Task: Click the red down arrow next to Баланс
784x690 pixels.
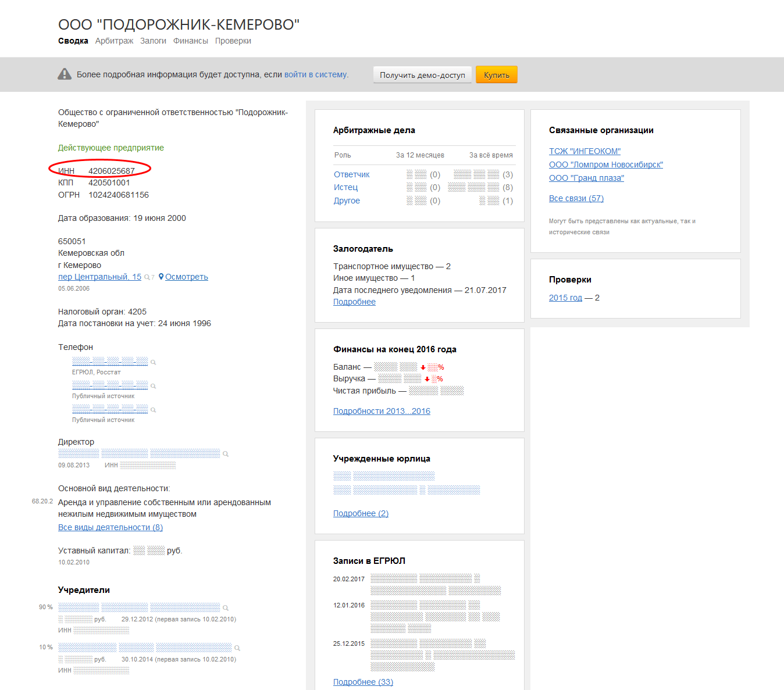Action: [x=423, y=367]
